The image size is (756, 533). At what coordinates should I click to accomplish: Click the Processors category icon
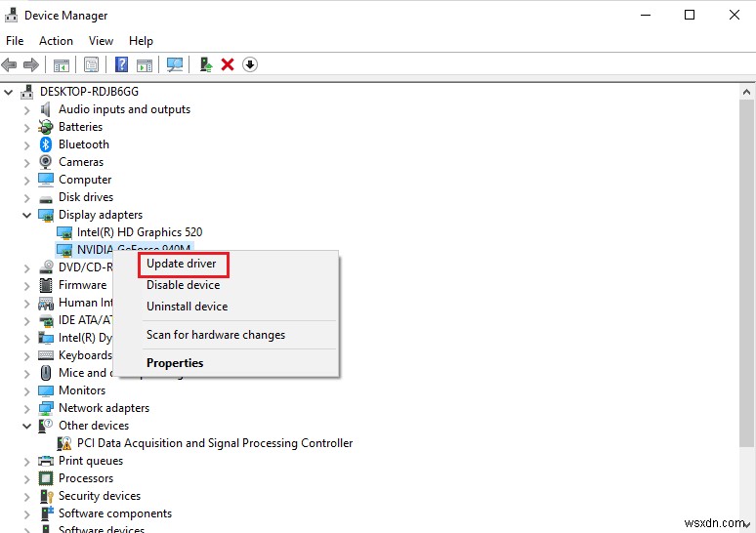click(46, 478)
